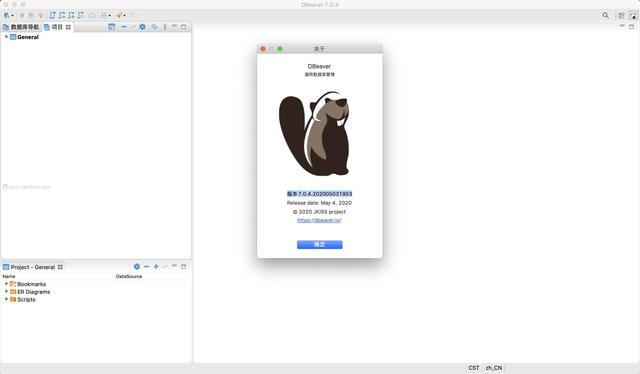The width and height of the screenshot is (640, 374).
Task: Click the database navigator tab folder icon
Action: click(6, 27)
